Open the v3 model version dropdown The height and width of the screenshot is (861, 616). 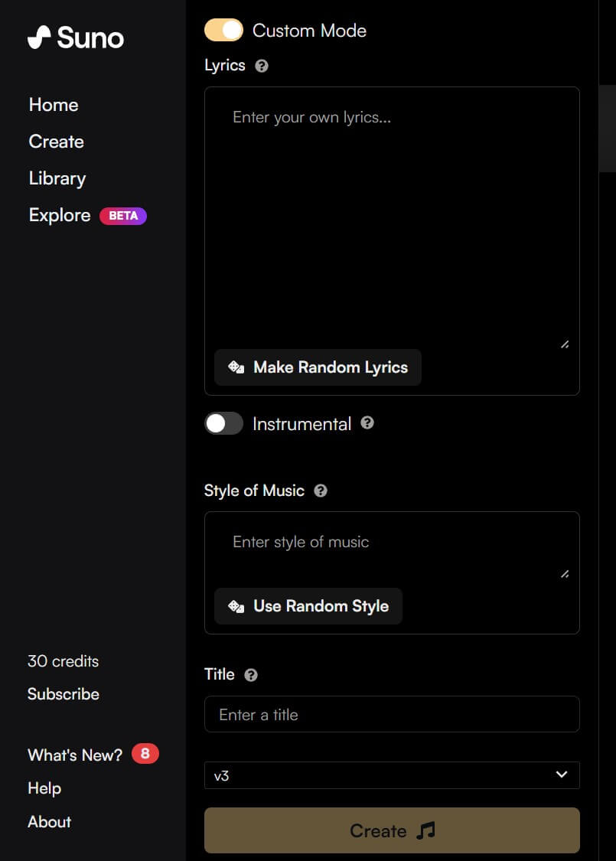click(x=392, y=775)
